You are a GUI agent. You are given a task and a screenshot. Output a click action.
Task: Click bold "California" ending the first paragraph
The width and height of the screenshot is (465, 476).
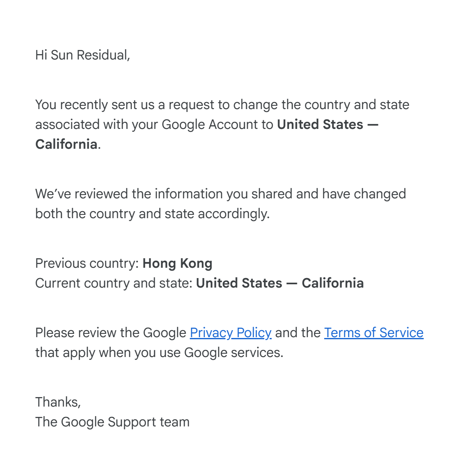(66, 144)
